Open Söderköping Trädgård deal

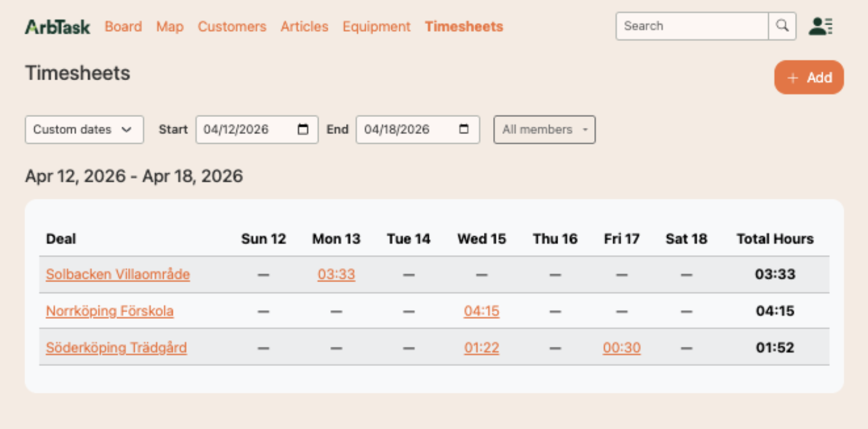pyautogui.click(x=116, y=348)
